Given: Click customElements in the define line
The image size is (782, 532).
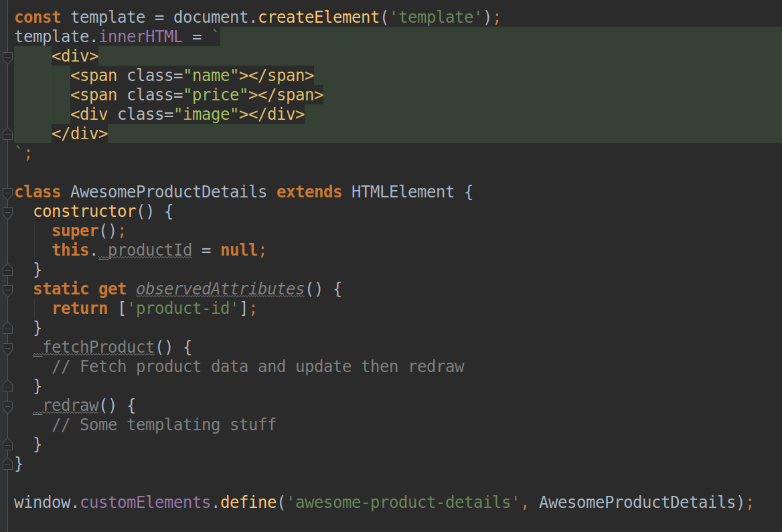Looking at the screenshot, I should 146,502.
